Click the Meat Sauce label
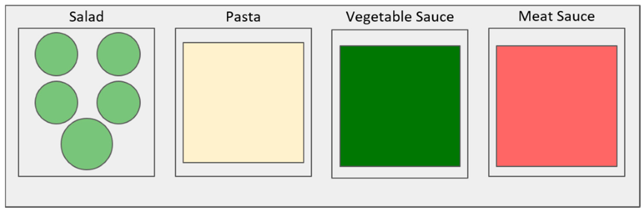Viewport: 644px width, 214px height. coord(557,16)
